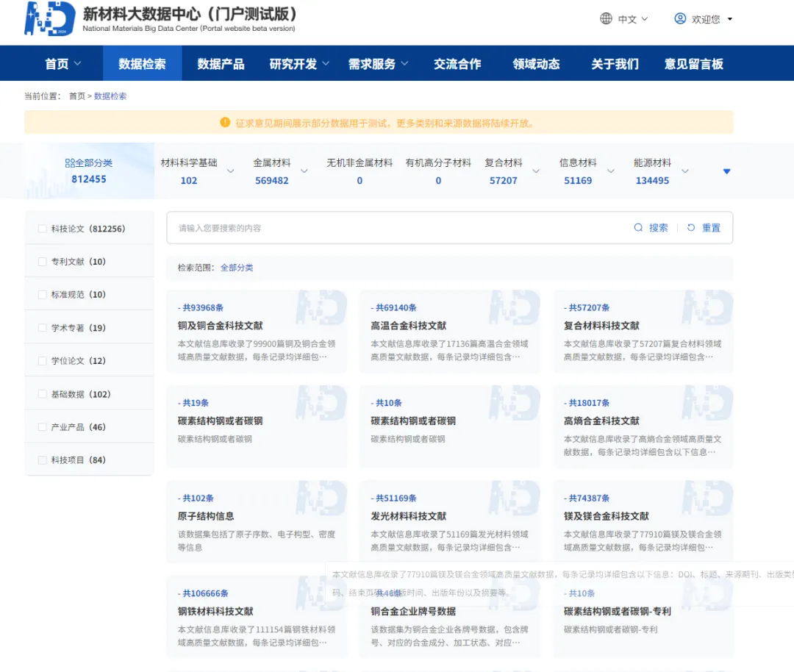Click the orange notice warning icon
Screen dimensions: 794x672
225,123
